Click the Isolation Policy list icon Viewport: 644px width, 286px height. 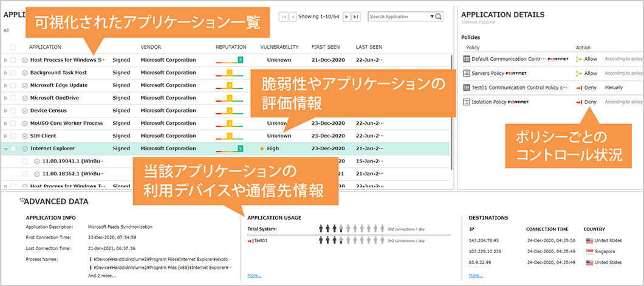tap(467, 102)
